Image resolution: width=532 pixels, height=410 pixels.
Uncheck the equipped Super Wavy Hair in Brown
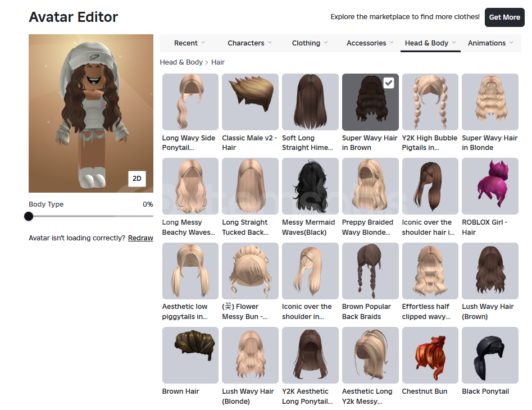pyautogui.click(x=370, y=102)
